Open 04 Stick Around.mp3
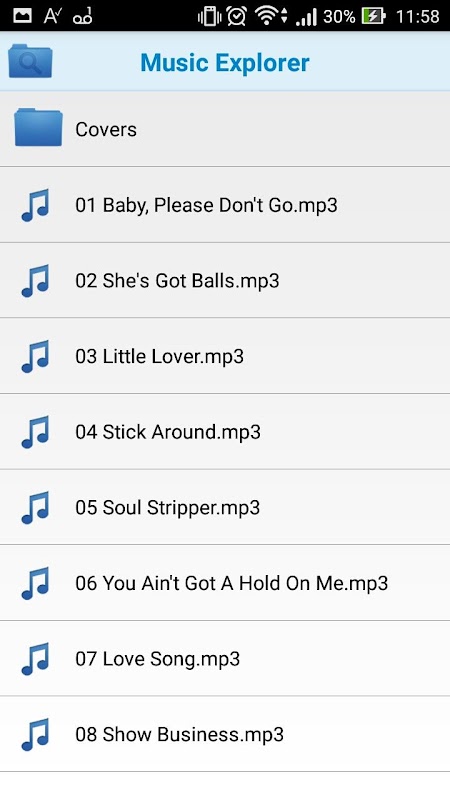Image resolution: width=450 pixels, height=800 pixels. point(225,432)
